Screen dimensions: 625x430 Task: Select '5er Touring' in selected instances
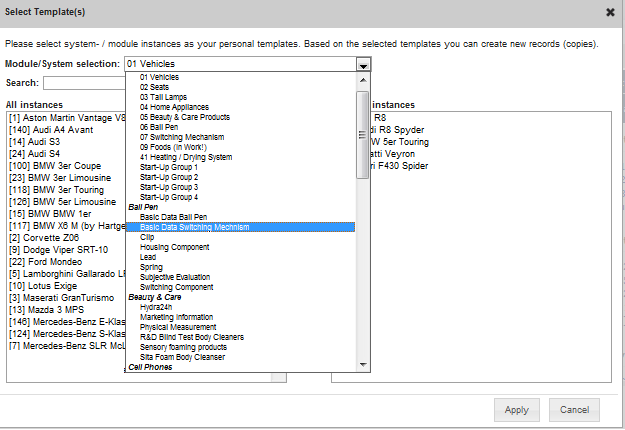point(400,142)
